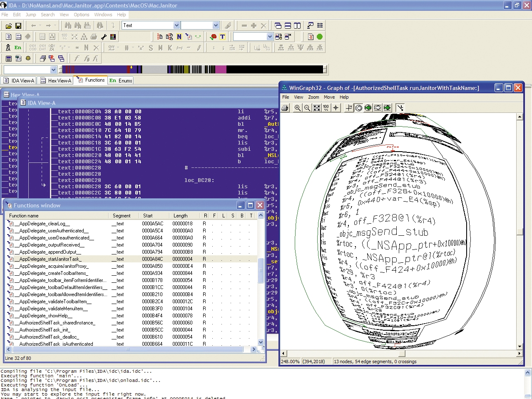This screenshot has height=399, width=532.
Task: Click the red flower icon in toolbar
Action: tap(214, 37)
